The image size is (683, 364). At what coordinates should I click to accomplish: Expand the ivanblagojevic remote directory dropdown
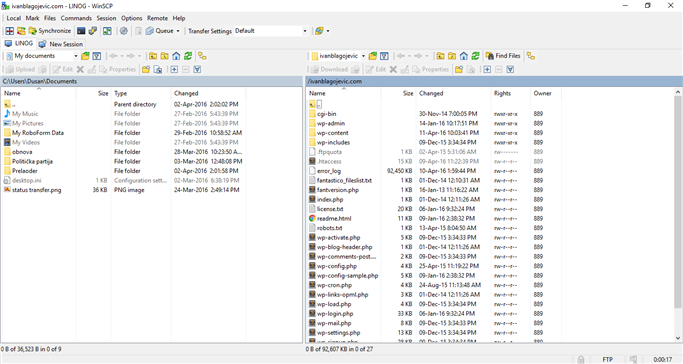pyautogui.click(x=363, y=56)
